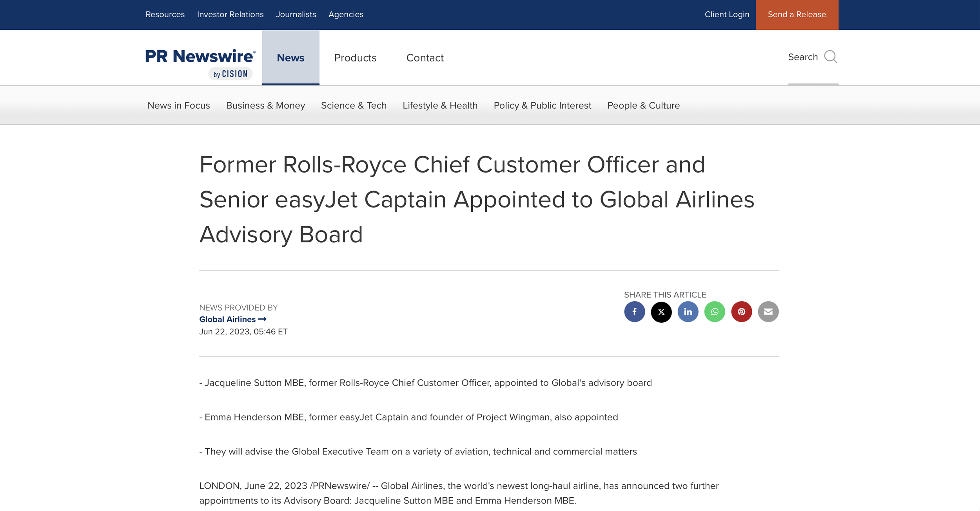
Task: Click the search magnifier icon
Action: coord(830,57)
